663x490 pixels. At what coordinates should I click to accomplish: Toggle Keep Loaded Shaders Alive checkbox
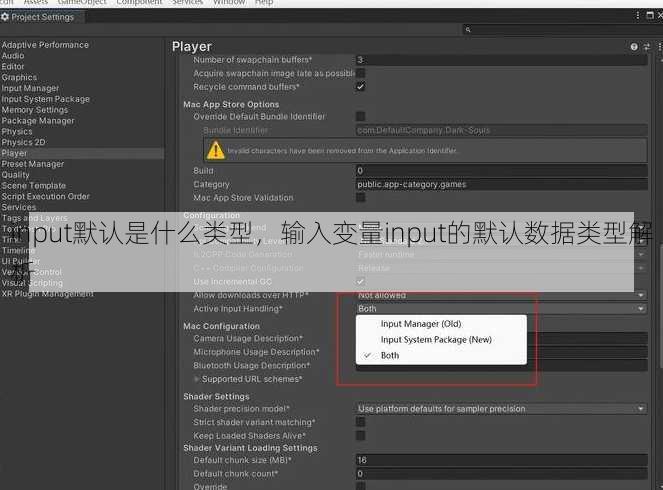tap(361, 435)
